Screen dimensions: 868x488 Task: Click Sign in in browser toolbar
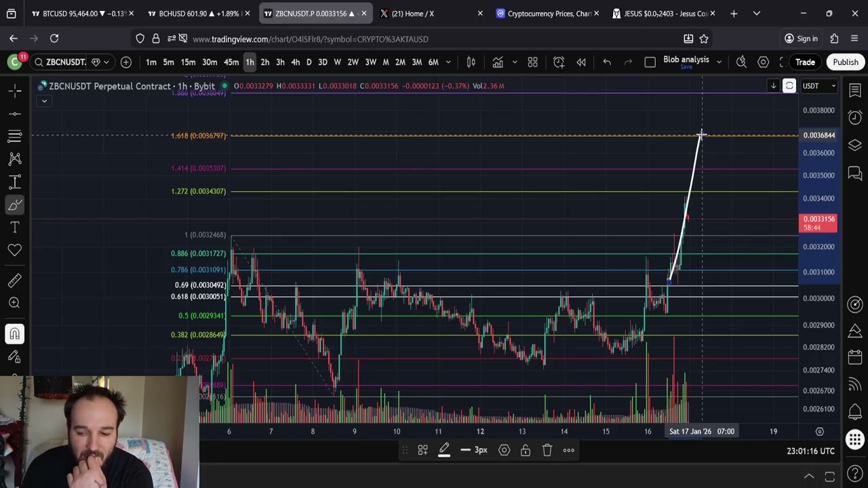click(801, 39)
